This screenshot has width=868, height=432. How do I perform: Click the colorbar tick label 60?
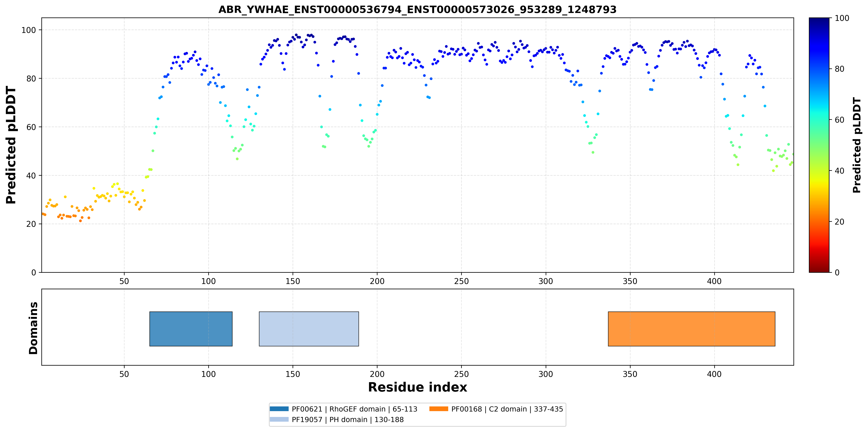coord(839,120)
